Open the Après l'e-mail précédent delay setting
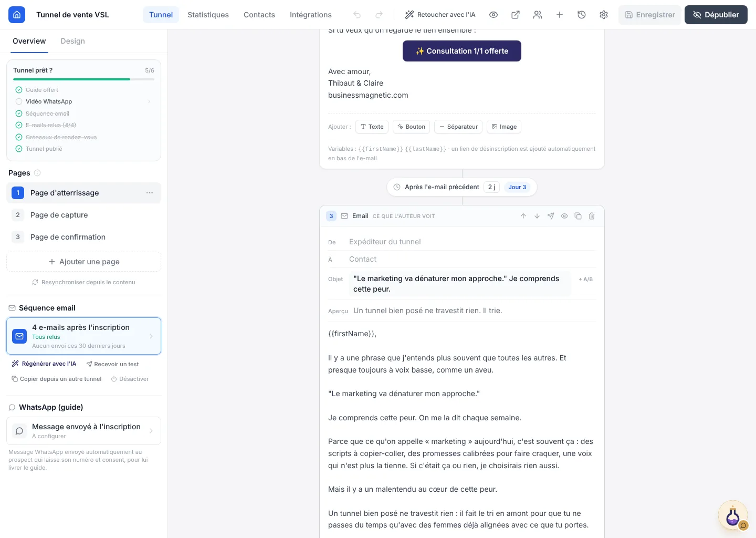The height and width of the screenshot is (538, 756). pos(442,187)
